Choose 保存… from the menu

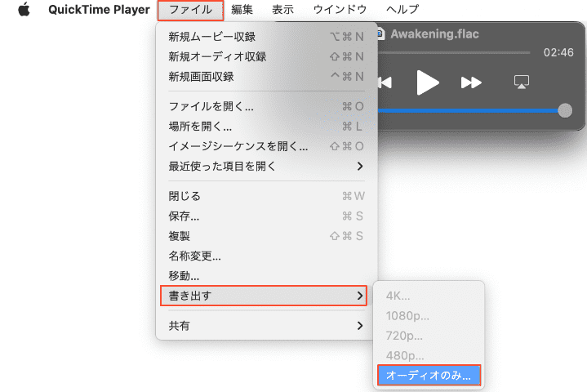click(266, 216)
